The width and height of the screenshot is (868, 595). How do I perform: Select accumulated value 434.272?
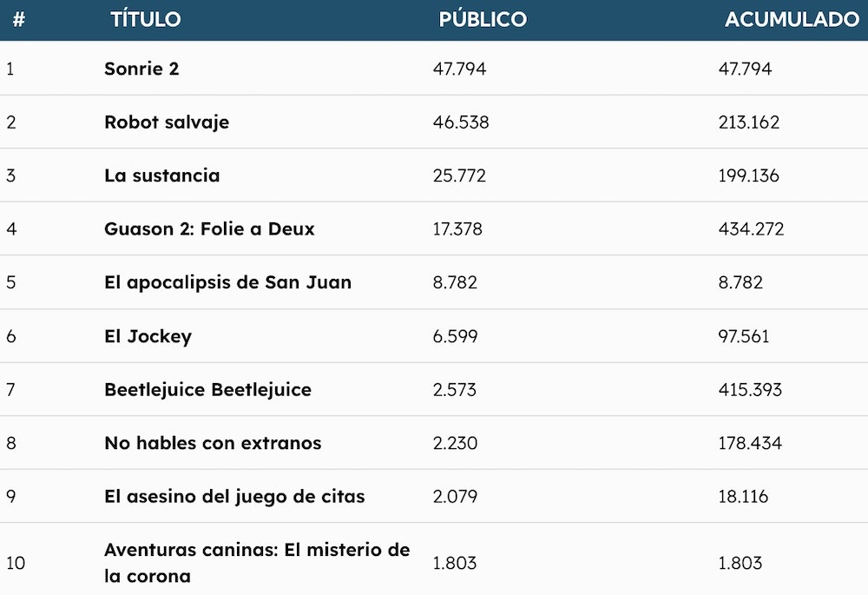pyautogui.click(x=751, y=228)
